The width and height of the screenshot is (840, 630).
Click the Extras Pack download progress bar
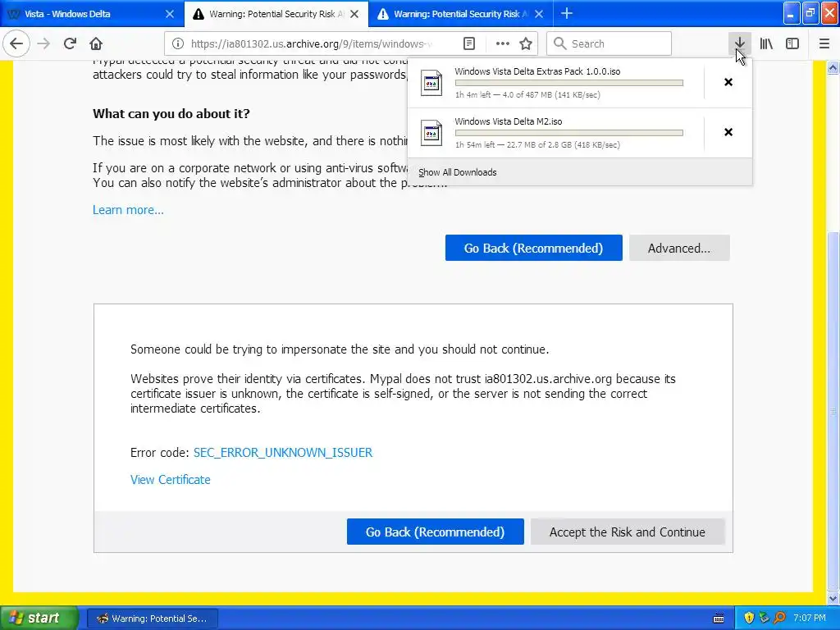pyautogui.click(x=569, y=83)
